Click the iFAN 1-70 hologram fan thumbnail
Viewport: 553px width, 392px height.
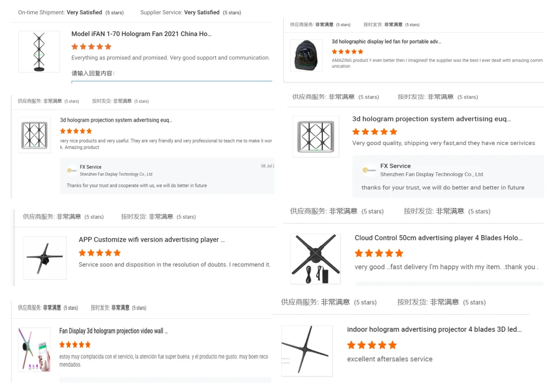pyautogui.click(x=39, y=51)
